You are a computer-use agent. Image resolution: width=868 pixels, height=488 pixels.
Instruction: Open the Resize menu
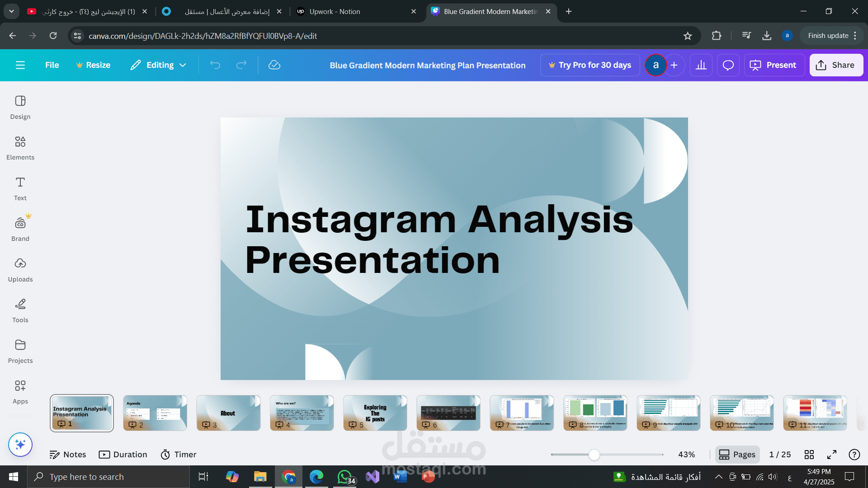click(x=93, y=65)
